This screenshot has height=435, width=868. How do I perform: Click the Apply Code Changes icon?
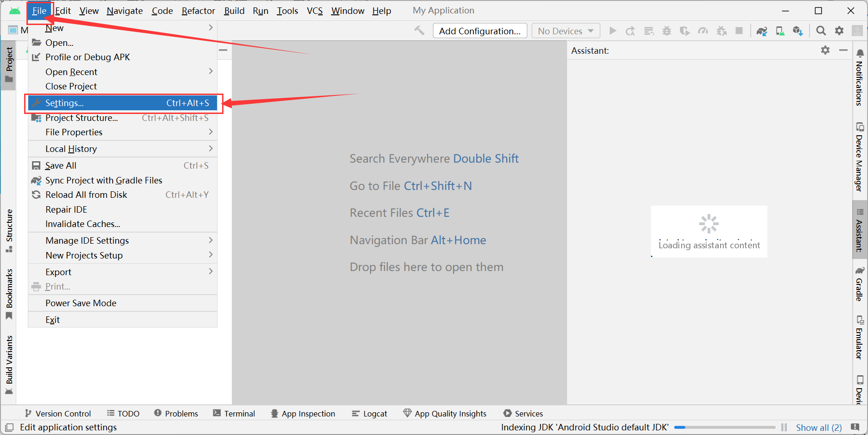(x=649, y=31)
